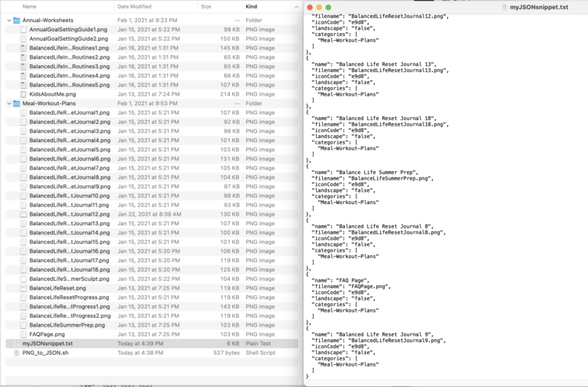Click the Annual-Worksheets folder icon

coord(17,20)
